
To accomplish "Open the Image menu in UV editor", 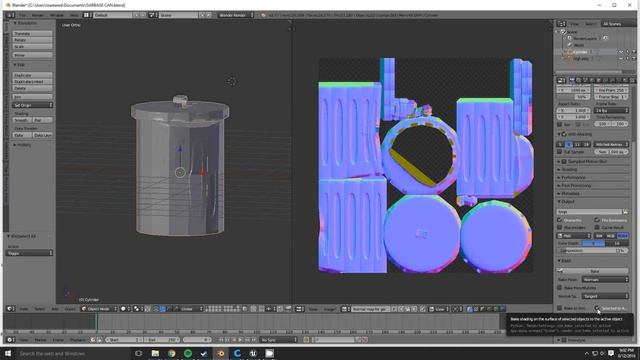I will [x=329, y=309].
